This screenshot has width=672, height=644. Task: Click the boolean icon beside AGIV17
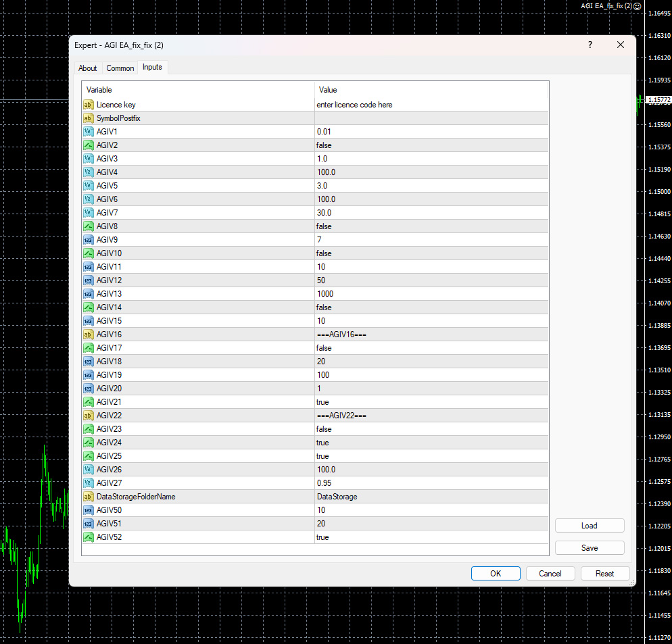[x=89, y=348]
